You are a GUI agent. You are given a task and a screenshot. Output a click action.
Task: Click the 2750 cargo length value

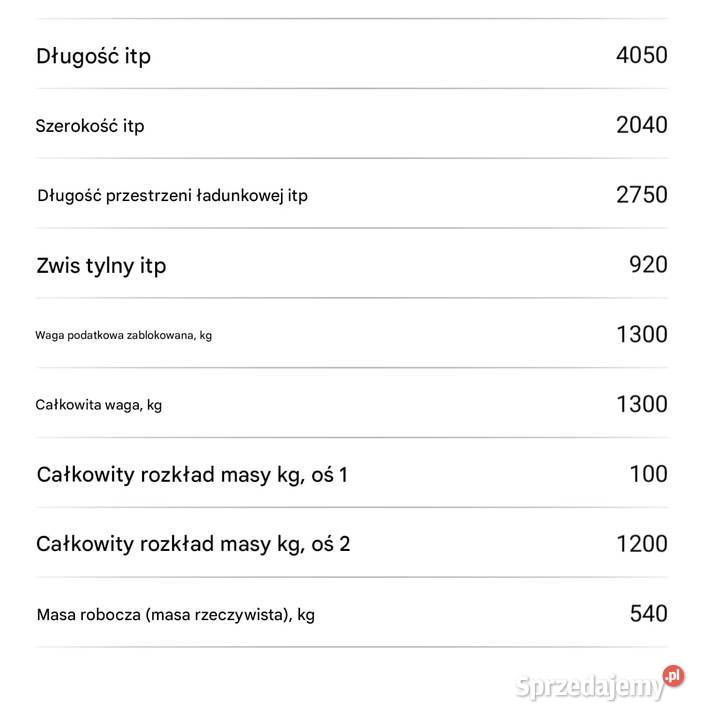pos(642,195)
